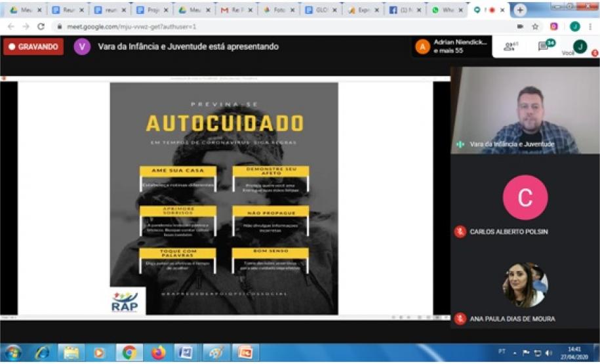Click the GRAVANDO recording indicator
The image size is (600, 364).
(x=33, y=47)
